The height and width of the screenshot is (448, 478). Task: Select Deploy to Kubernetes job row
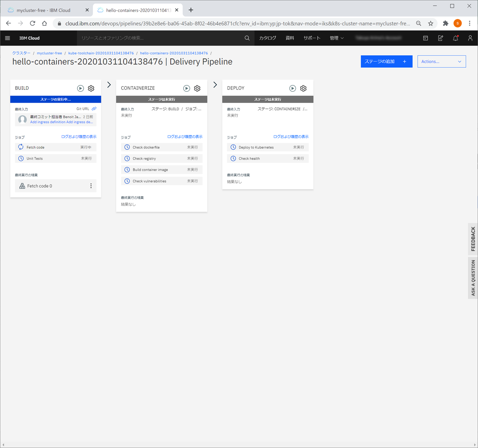click(268, 147)
